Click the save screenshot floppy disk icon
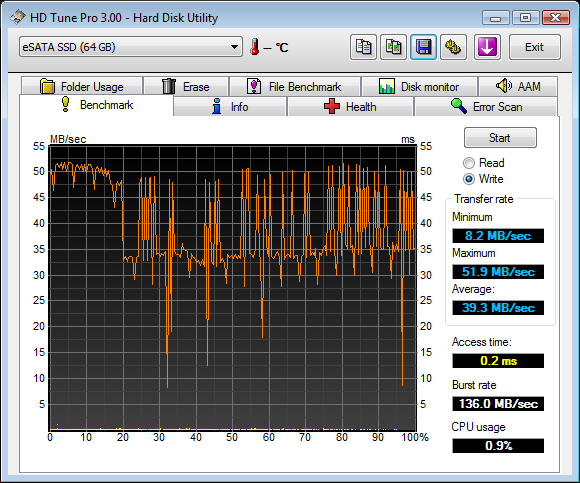This screenshot has width=580, height=483. click(424, 47)
